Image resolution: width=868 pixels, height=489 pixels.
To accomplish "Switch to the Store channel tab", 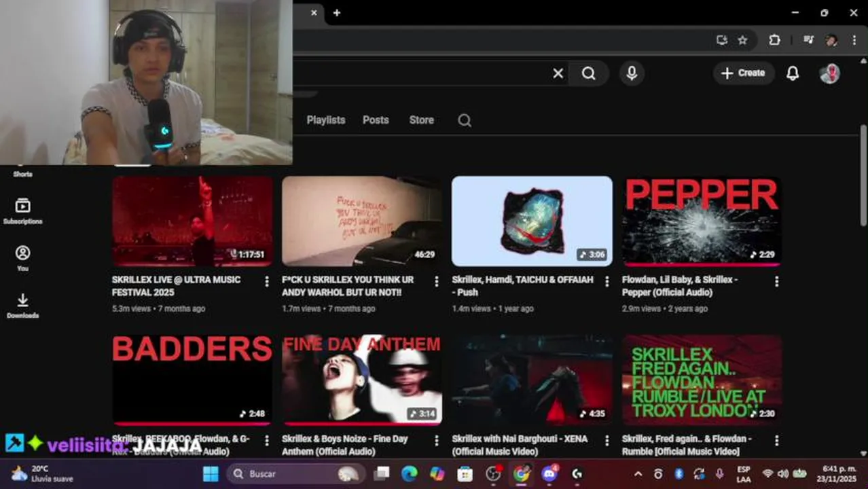I will point(421,120).
